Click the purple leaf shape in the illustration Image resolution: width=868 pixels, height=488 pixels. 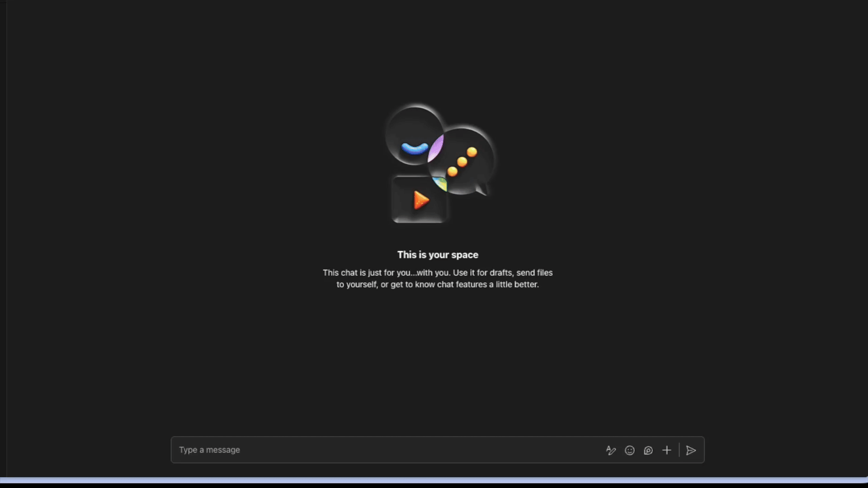(436, 148)
